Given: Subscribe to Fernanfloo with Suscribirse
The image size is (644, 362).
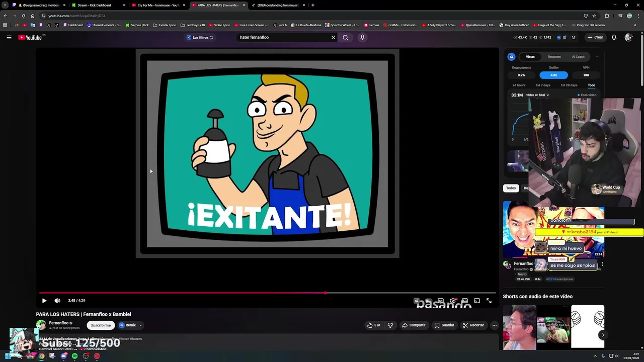Looking at the screenshot, I should tap(101, 325).
